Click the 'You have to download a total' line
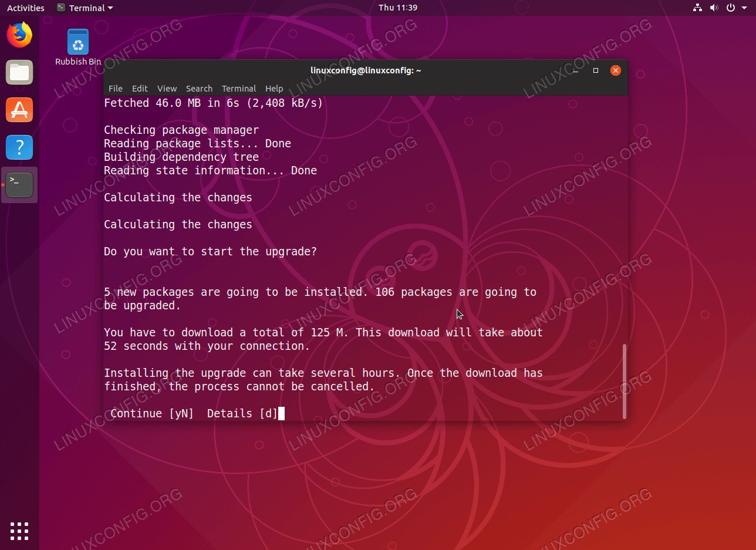756x550 pixels. tap(323, 332)
